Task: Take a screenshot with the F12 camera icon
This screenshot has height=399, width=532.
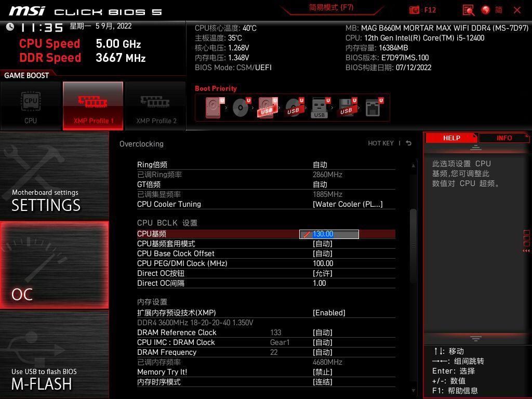Action: pyautogui.click(x=415, y=10)
